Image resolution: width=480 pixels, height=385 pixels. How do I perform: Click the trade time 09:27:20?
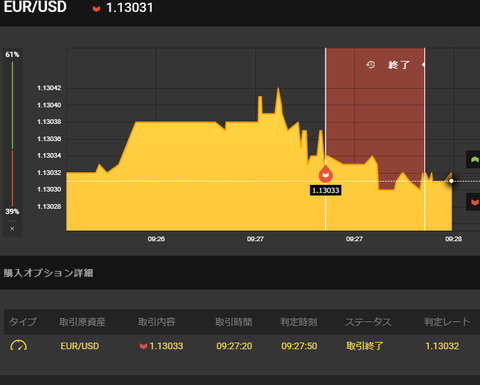234,346
